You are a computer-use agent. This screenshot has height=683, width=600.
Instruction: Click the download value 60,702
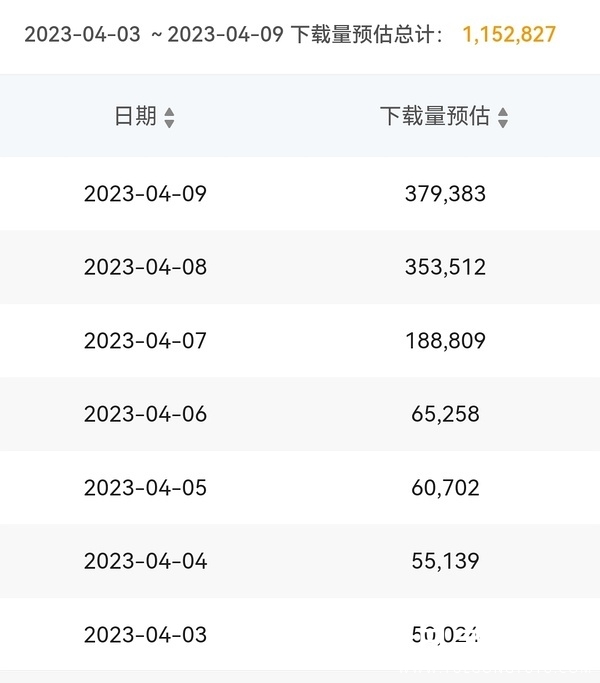[445, 488]
